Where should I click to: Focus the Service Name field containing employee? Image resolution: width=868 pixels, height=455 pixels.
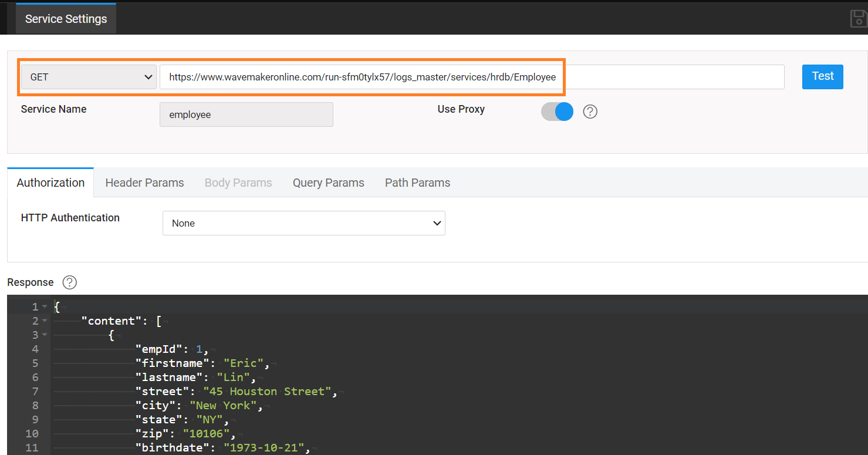[x=246, y=114]
